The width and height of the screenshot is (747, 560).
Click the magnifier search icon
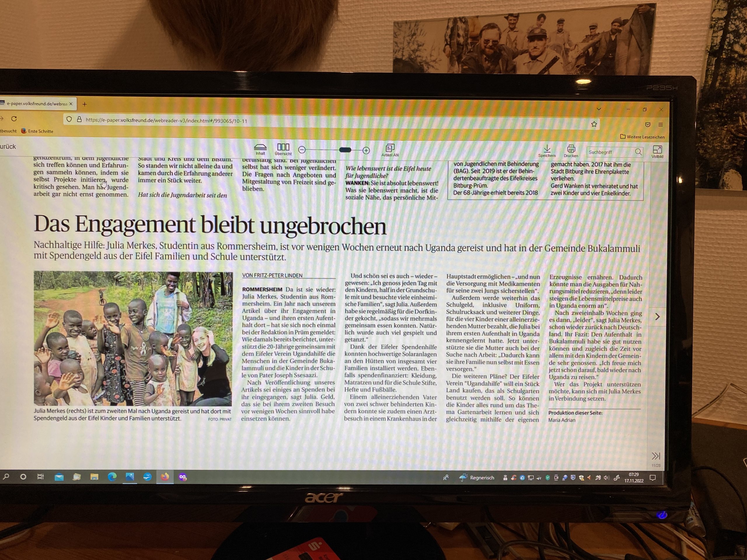[x=638, y=152]
